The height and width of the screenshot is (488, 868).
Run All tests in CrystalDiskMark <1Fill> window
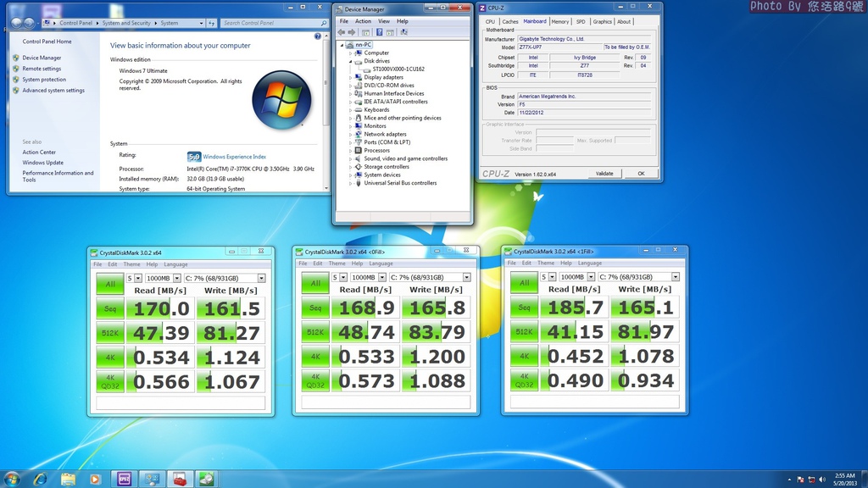(524, 283)
